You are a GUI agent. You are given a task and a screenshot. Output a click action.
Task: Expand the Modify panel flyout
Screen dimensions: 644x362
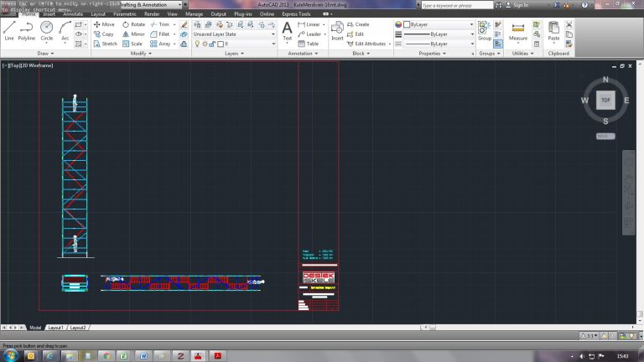pos(139,53)
